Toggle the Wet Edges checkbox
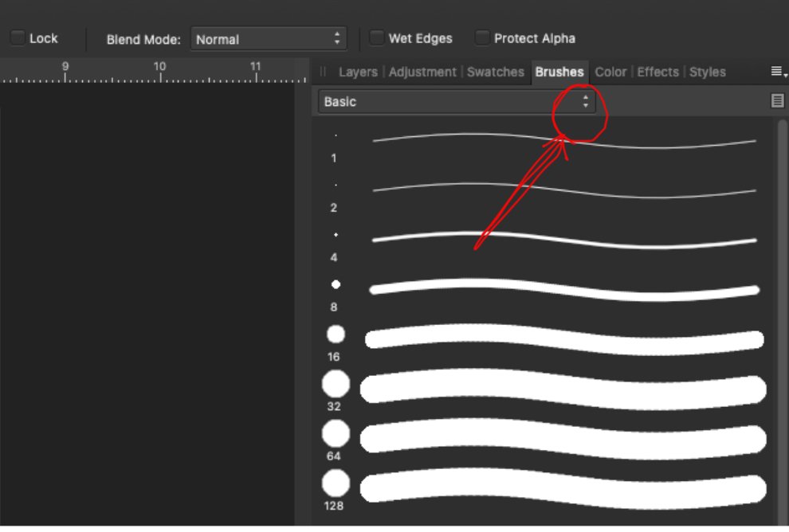 [x=376, y=38]
